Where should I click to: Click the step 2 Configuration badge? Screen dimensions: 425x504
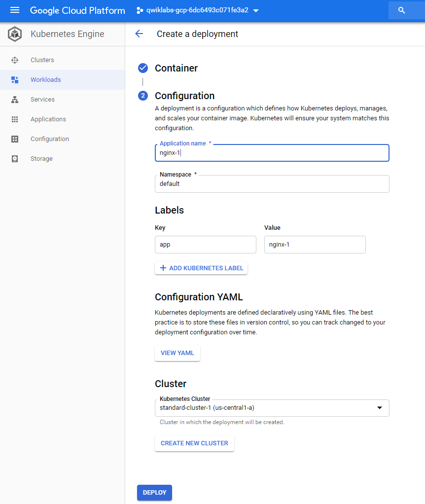tap(143, 96)
